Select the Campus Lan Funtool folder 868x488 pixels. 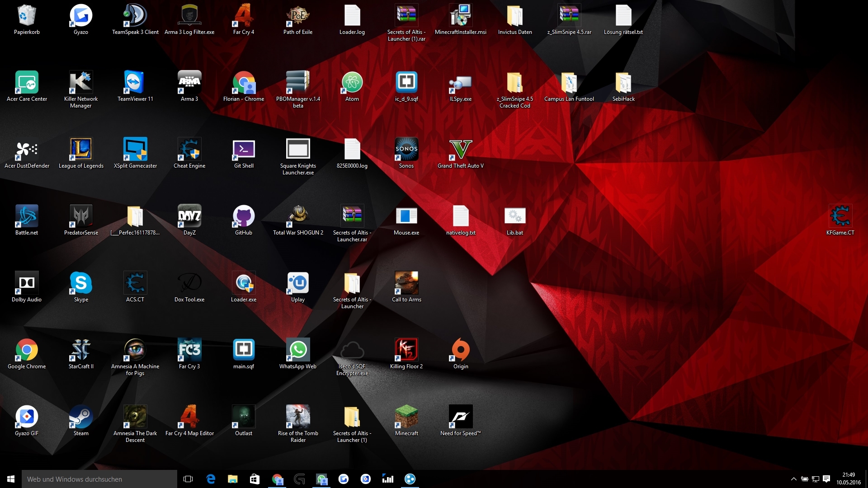click(x=569, y=83)
